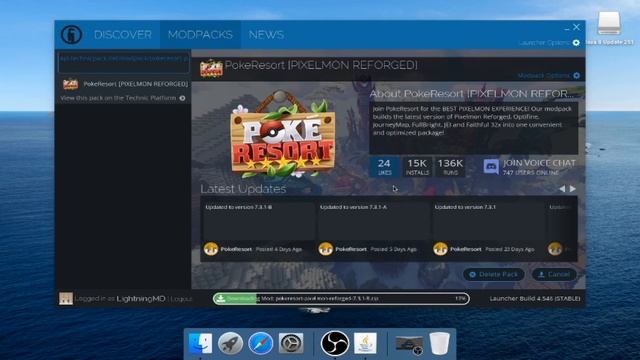Click the minimized window thumbnail in dock
The width and height of the screenshot is (640, 360).
[409, 344]
